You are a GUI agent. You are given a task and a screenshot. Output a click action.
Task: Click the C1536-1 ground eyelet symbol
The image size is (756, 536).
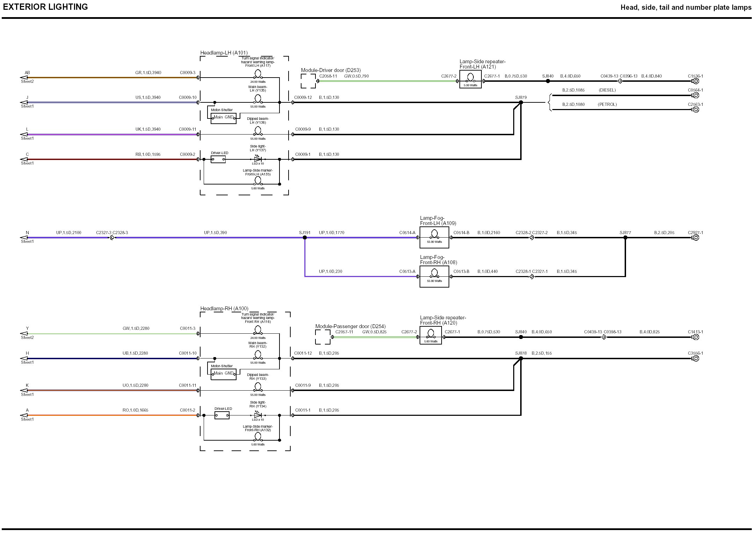[695, 81]
